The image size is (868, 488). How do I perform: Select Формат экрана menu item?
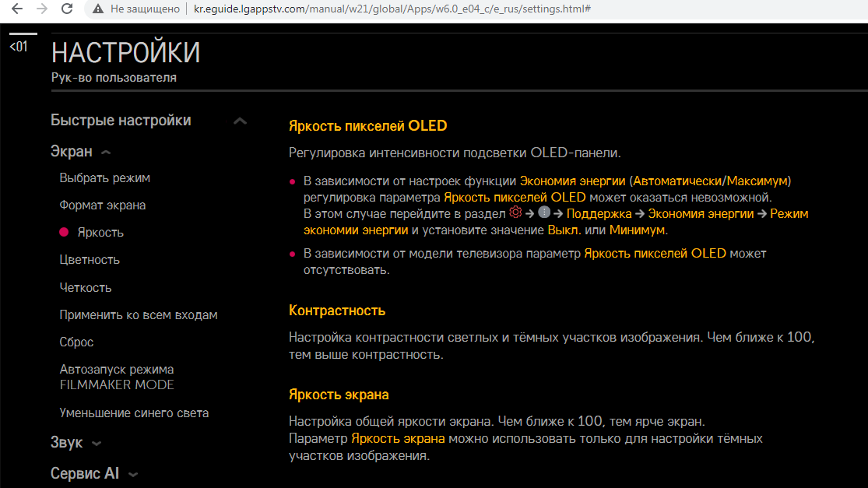click(102, 205)
